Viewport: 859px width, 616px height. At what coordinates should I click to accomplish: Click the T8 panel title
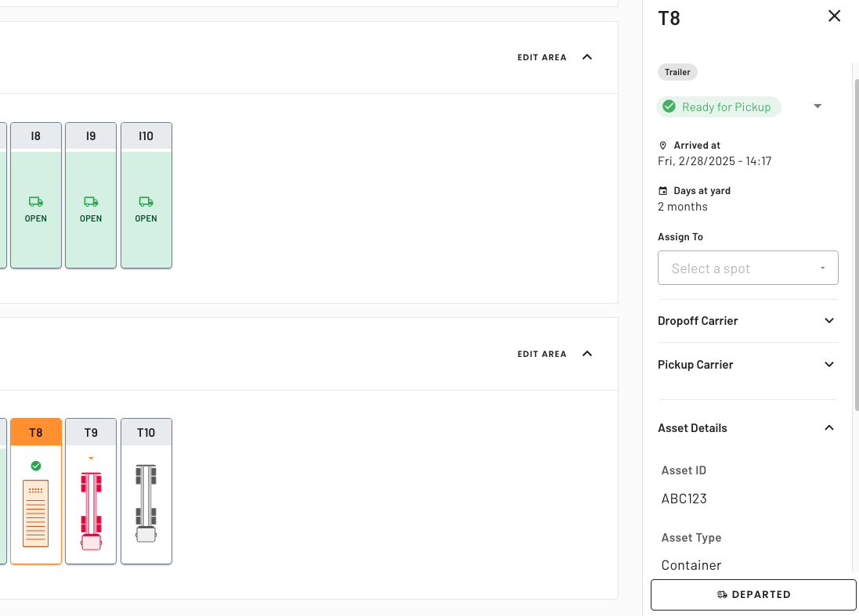669,18
